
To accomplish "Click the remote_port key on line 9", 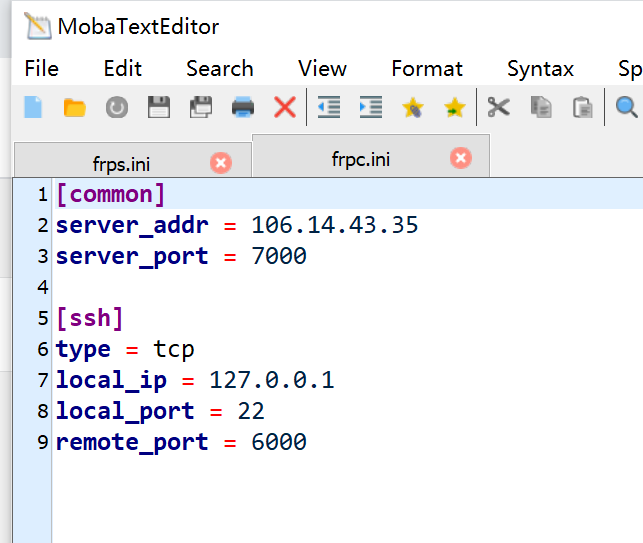I will tap(132, 443).
